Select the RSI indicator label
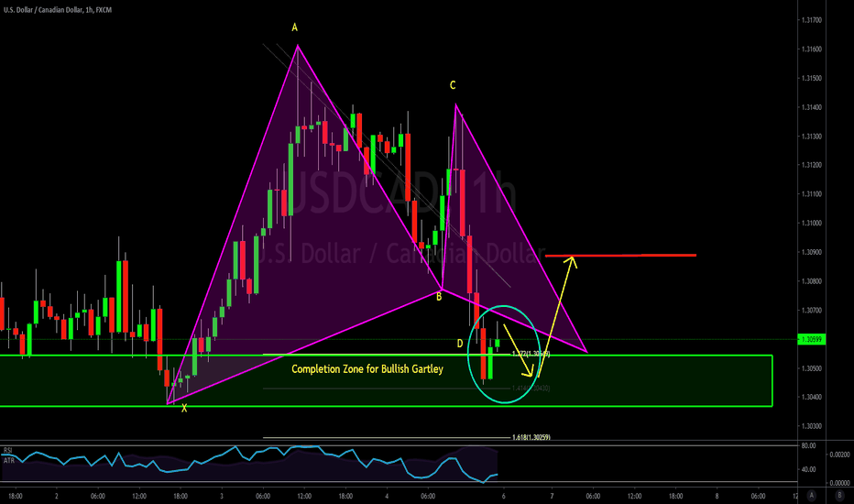This screenshot has height=504, width=854. click(x=7, y=450)
